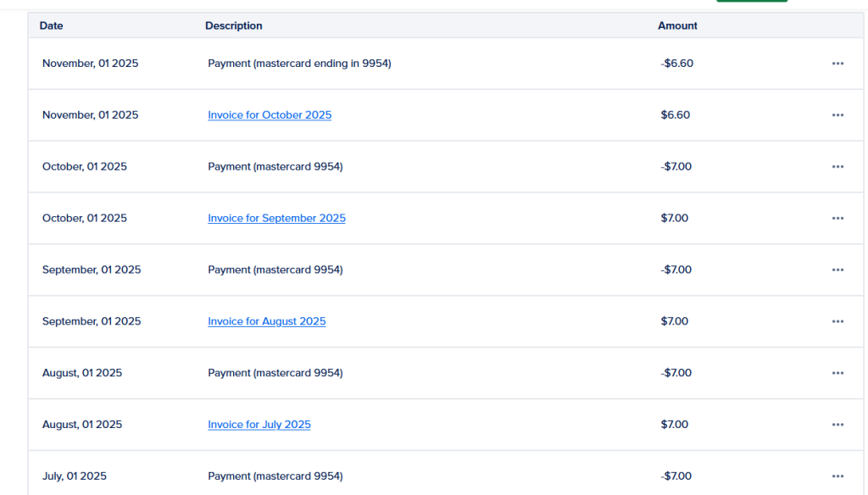Open ellipsis menu for Invoice for July 2025
This screenshot has height=495, width=868.
tap(837, 425)
